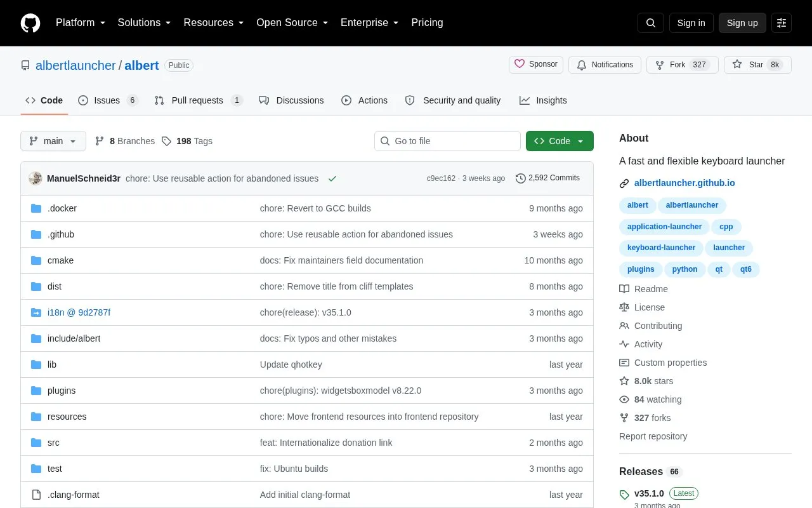Switch to the Issues tab
The height and width of the screenshot is (508, 812).
108,100
